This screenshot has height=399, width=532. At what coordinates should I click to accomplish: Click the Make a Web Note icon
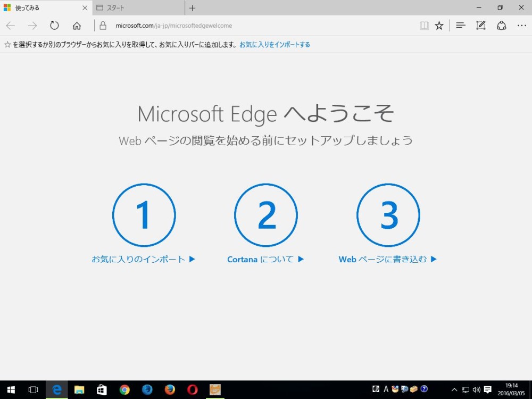481,26
